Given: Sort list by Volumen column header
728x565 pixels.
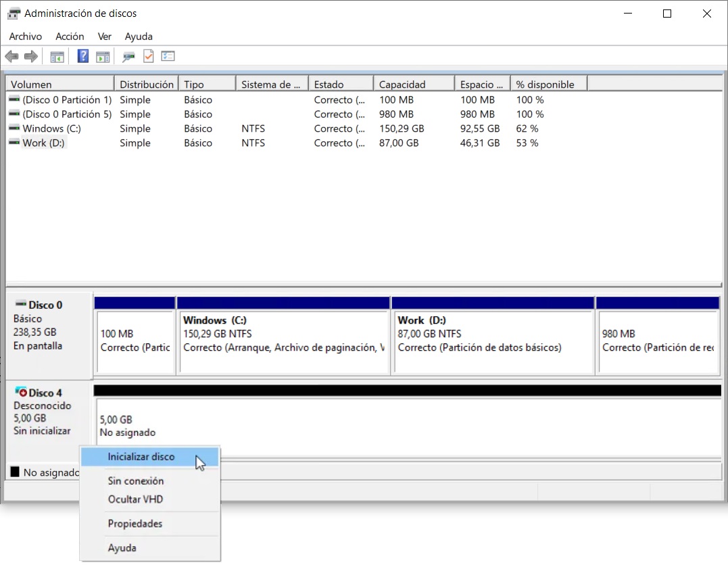Looking at the screenshot, I should pos(60,84).
